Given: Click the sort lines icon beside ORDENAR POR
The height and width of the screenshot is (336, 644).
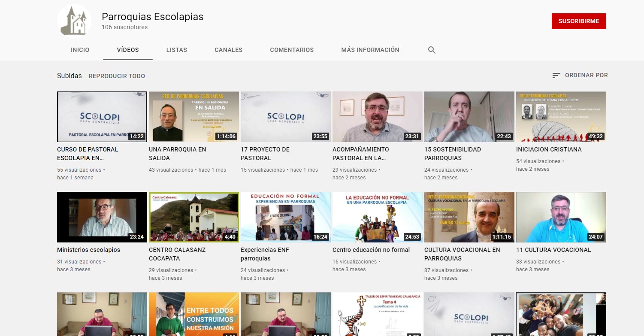Looking at the screenshot, I should [x=556, y=76].
